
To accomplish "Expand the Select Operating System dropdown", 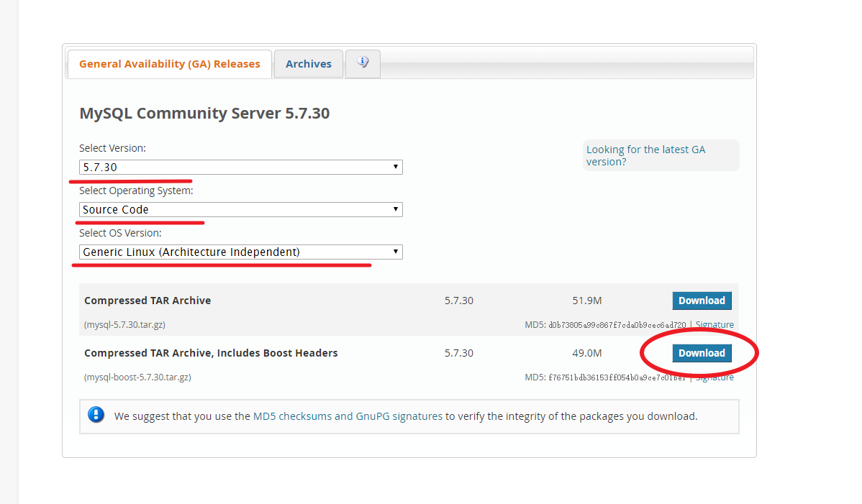I will point(241,209).
